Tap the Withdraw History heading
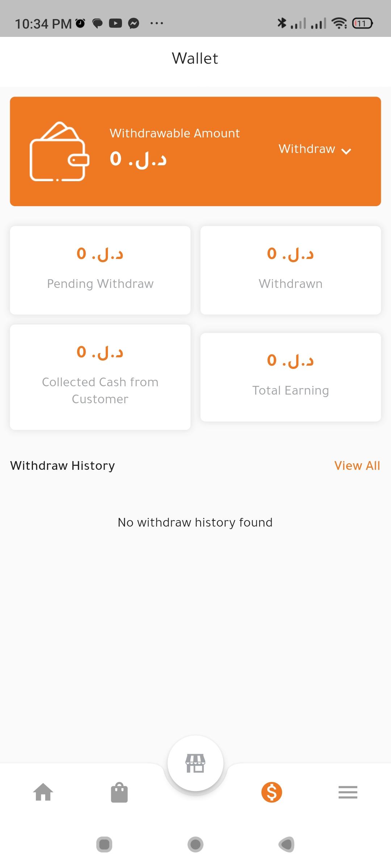 63,465
